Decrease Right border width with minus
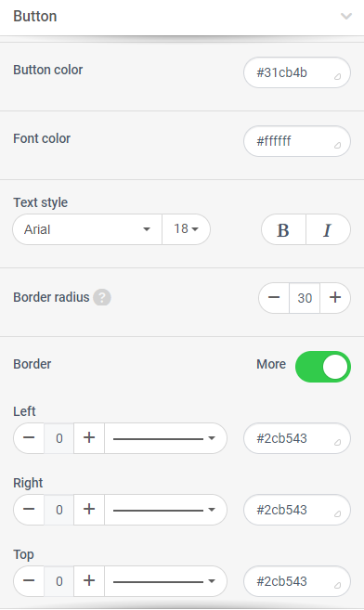This screenshot has height=610, width=364. point(29,510)
